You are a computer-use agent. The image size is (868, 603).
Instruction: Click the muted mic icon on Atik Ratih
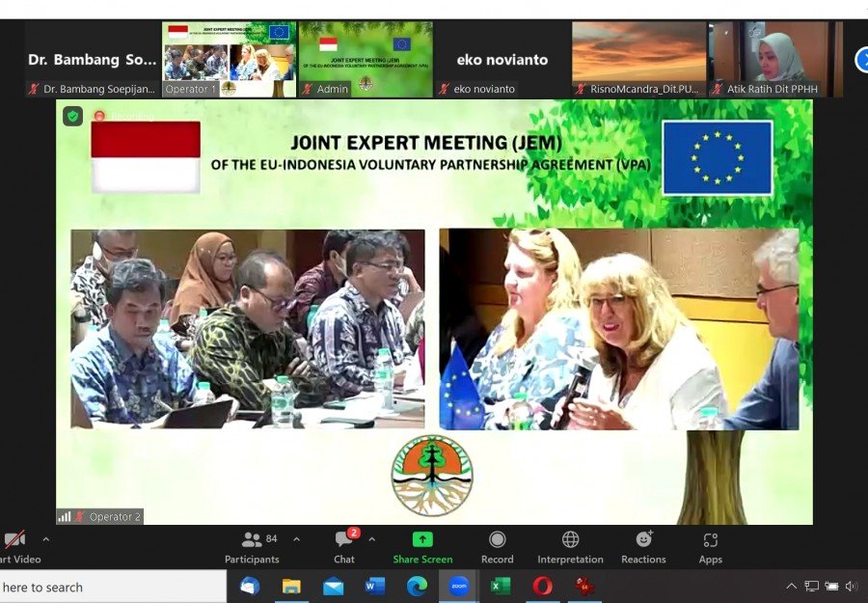(x=718, y=89)
